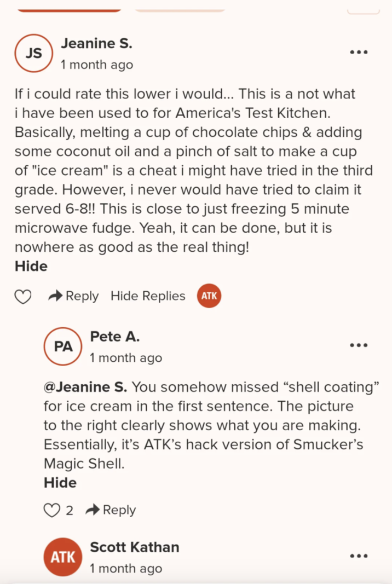The image size is (392, 584).
Task: Click the JS profile avatar
Action: coord(33,53)
